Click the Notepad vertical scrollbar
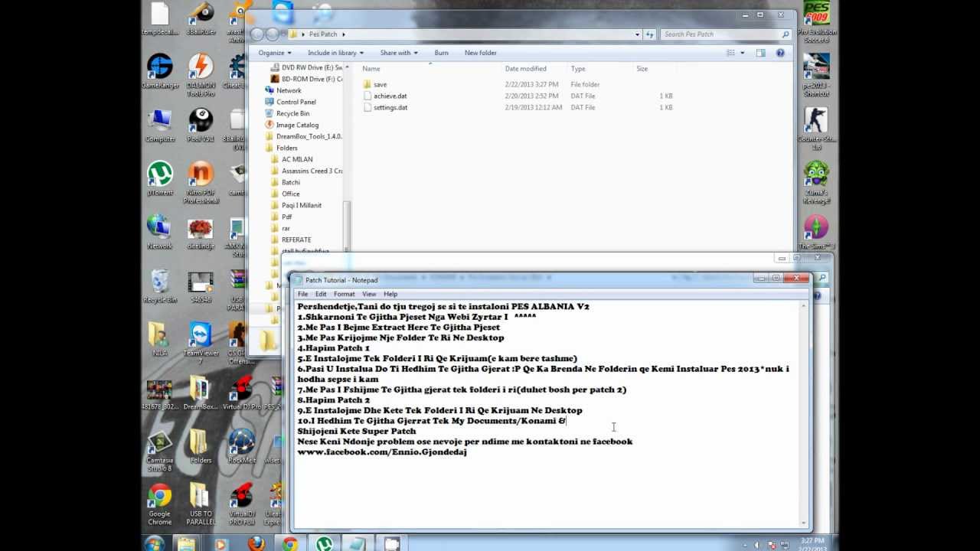 pyautogui.click(x=803, y=413)
